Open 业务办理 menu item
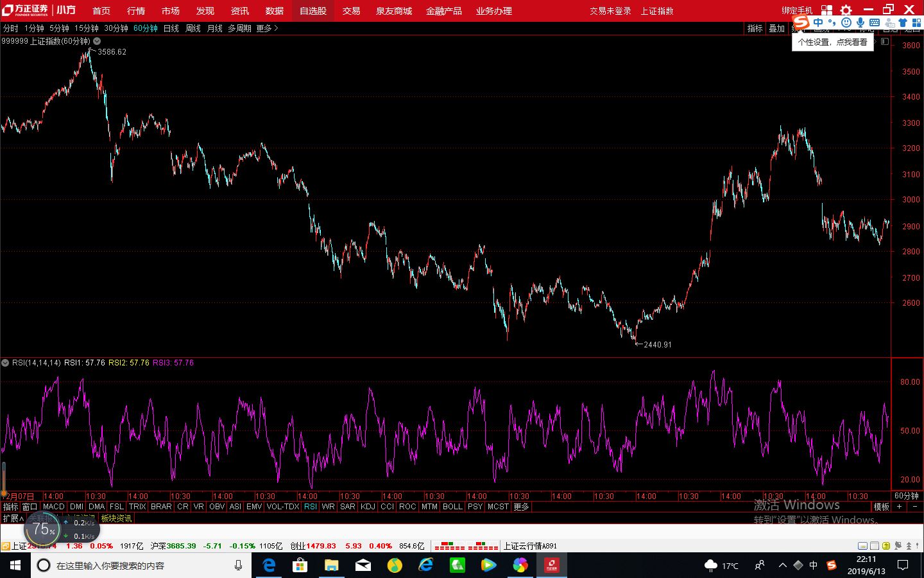The width and height of the screenshot is (924, 578). (494, 11)
